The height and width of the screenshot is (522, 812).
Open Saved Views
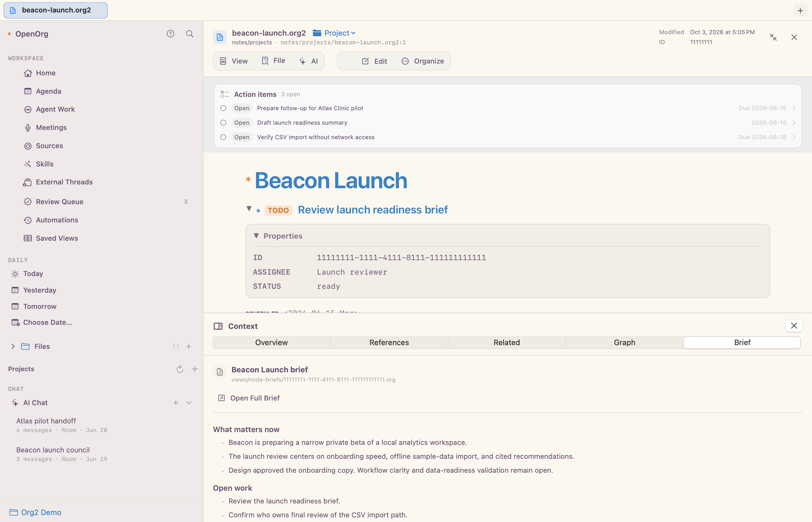[x=50, y=238]
